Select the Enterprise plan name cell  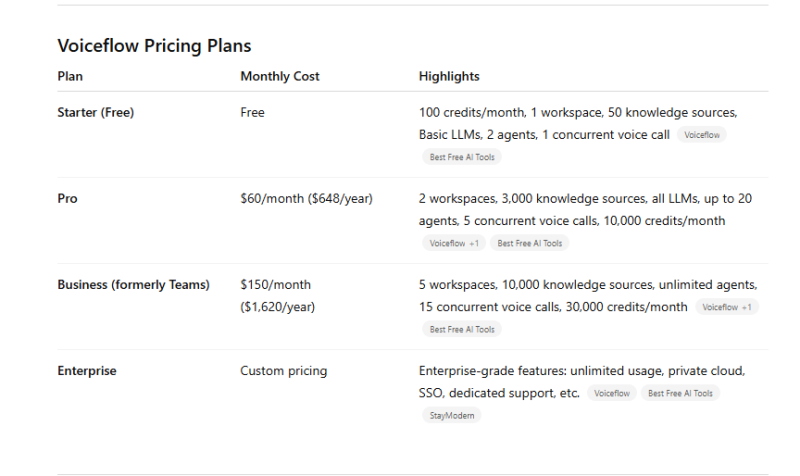coord(87,371)
